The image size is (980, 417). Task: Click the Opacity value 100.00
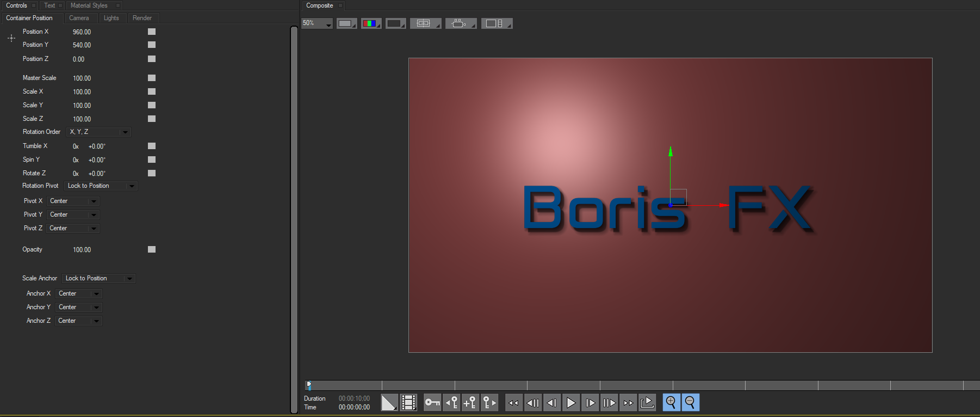pos(82,250)
